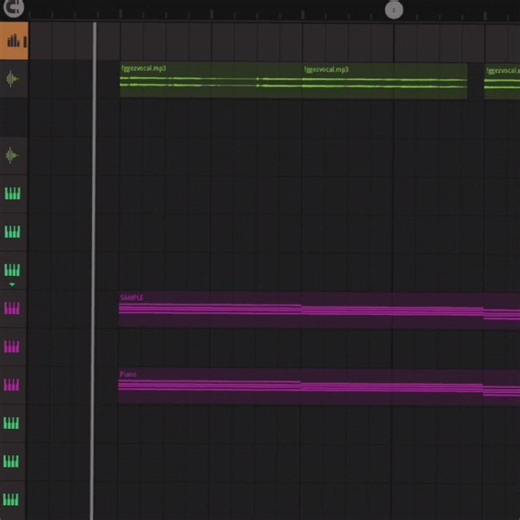Select the green keyboard icon just below the empty audio track
The image size is (520, 520).
13,193
